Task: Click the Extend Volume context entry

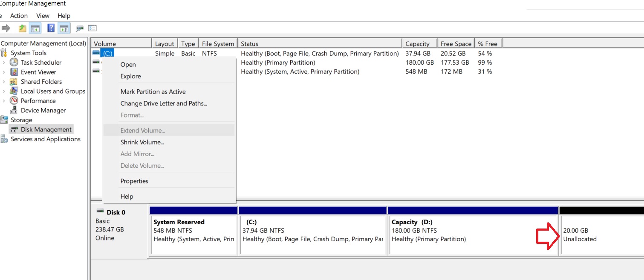Action: [169, 130]
